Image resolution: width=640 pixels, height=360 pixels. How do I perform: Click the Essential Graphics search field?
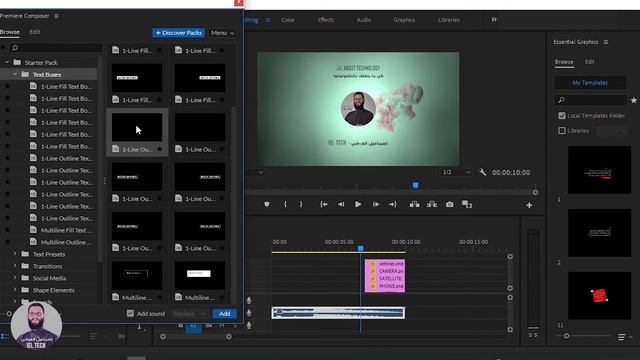click(590, 100)
